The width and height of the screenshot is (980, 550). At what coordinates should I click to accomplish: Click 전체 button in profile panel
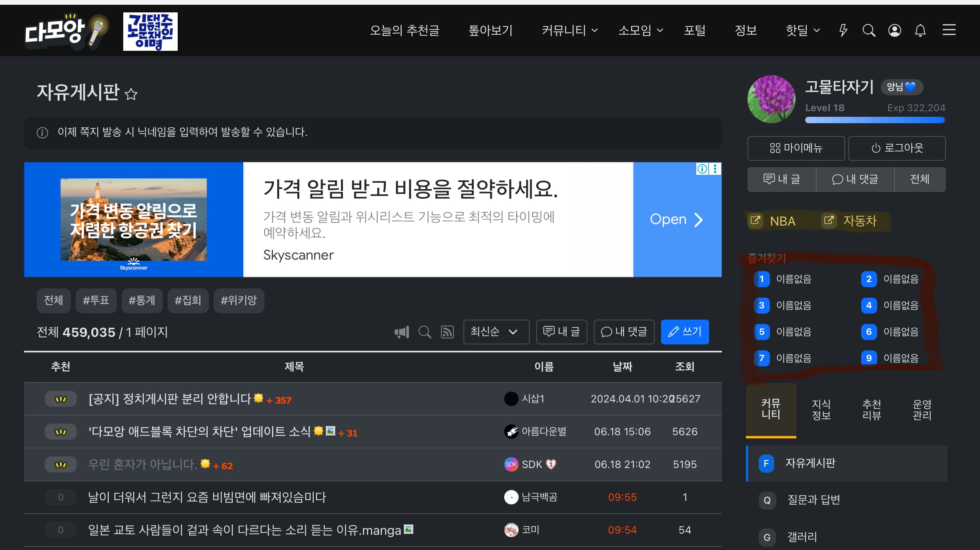pos(920,180)
